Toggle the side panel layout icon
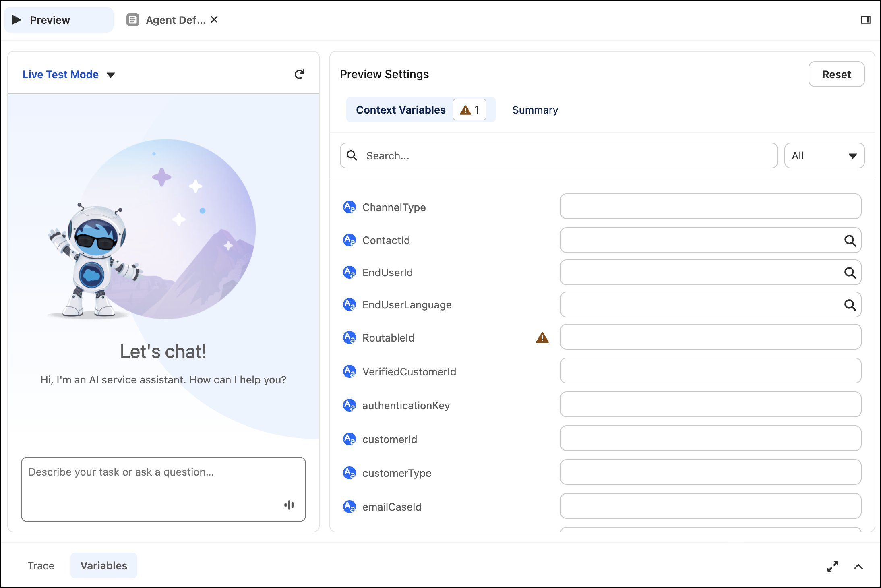This screenshot has width=881, height=588. click(865, 20)
